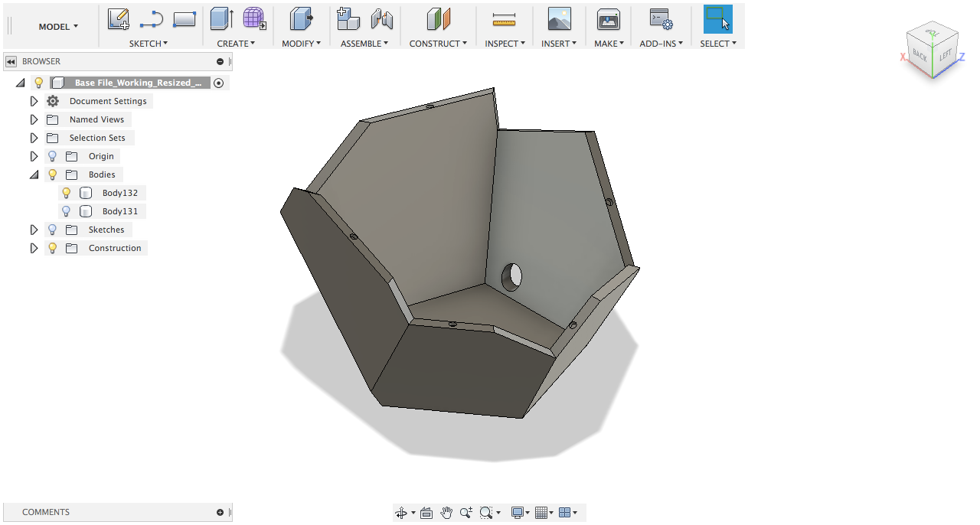Toggle visibility bulb of Origin folder
The image size is (980, 525).
(x=53, y=156)
